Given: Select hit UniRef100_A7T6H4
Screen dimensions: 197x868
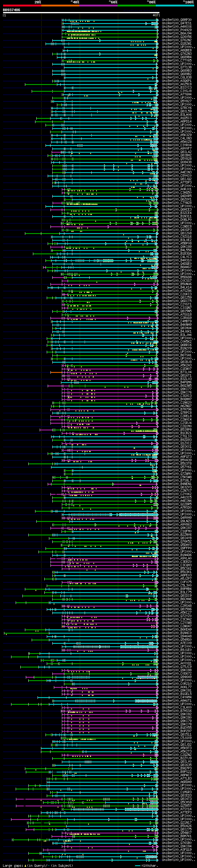Looking at the screenshot, I should click(x=177, y=94).
